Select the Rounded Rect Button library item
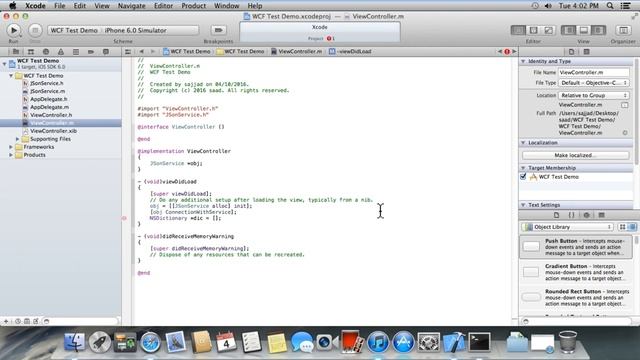 [576, 298]
